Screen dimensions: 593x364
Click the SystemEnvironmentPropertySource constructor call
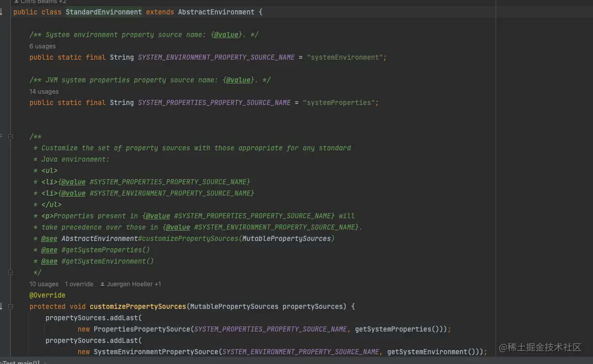pos(156,352)
